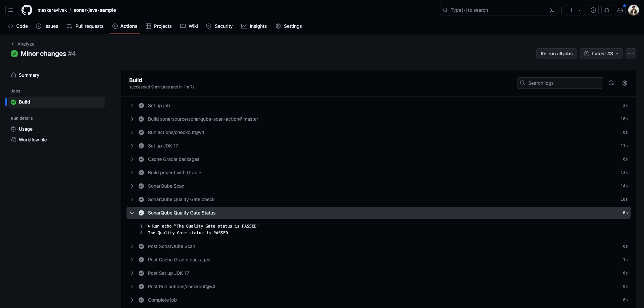
Task: Open the log settings gear
Action: pos(625,83)
